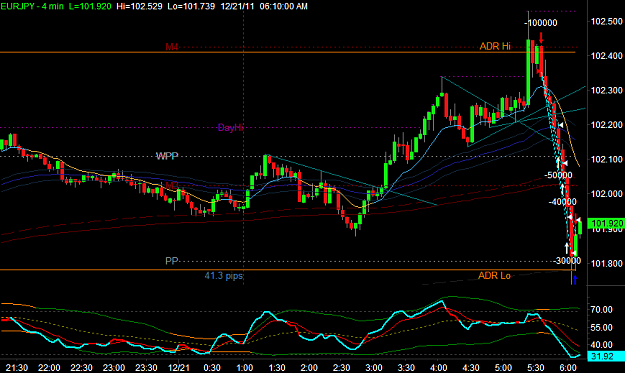
Task: Click the 3:00 time axis label
Action: click(373, 368)
